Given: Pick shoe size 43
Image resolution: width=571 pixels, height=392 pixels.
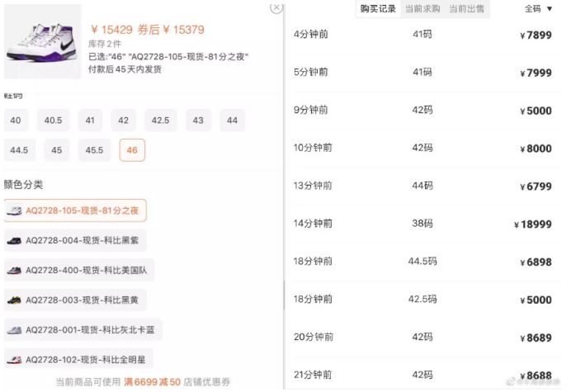Looking at the screenshot, I should tap(198, 120).
